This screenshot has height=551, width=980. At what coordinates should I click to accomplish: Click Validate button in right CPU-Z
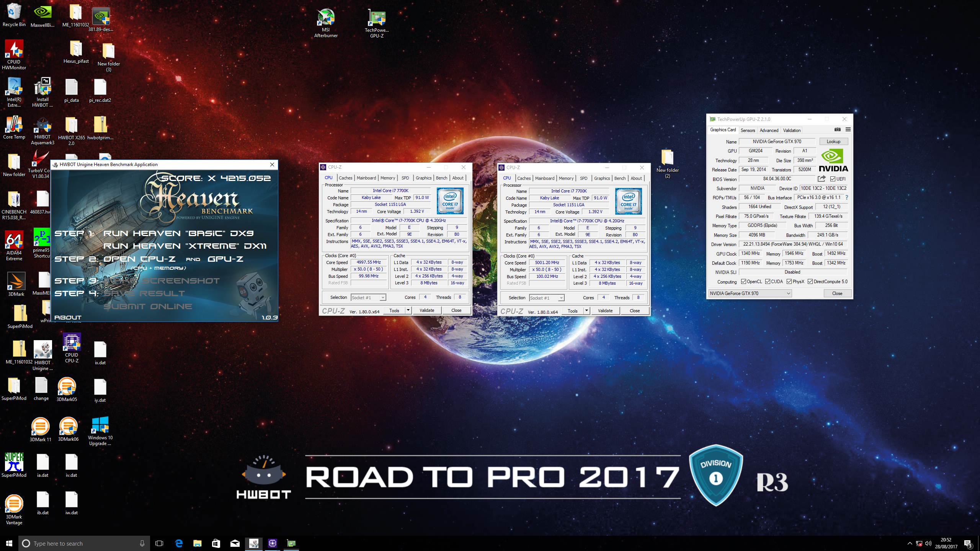pos(605,311)
